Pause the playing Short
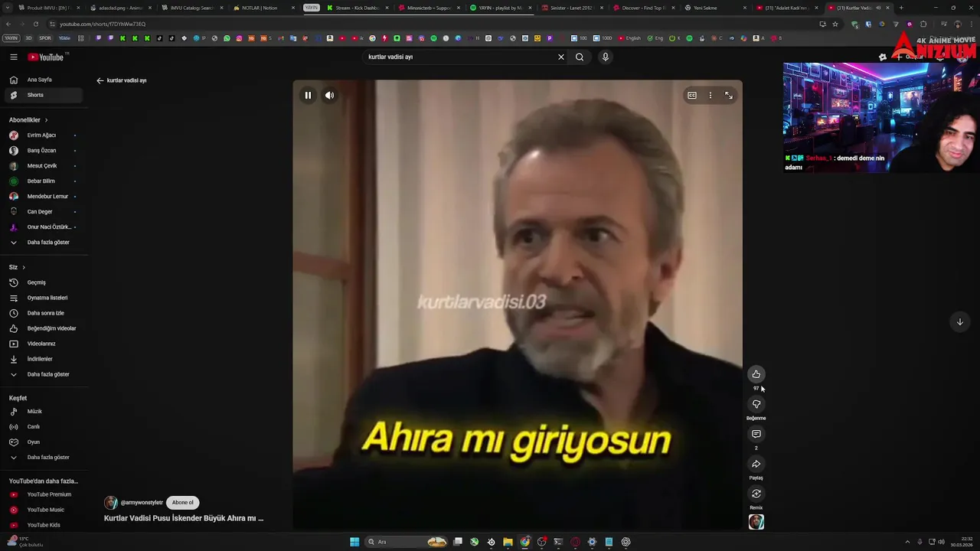 tap(308, 96)
